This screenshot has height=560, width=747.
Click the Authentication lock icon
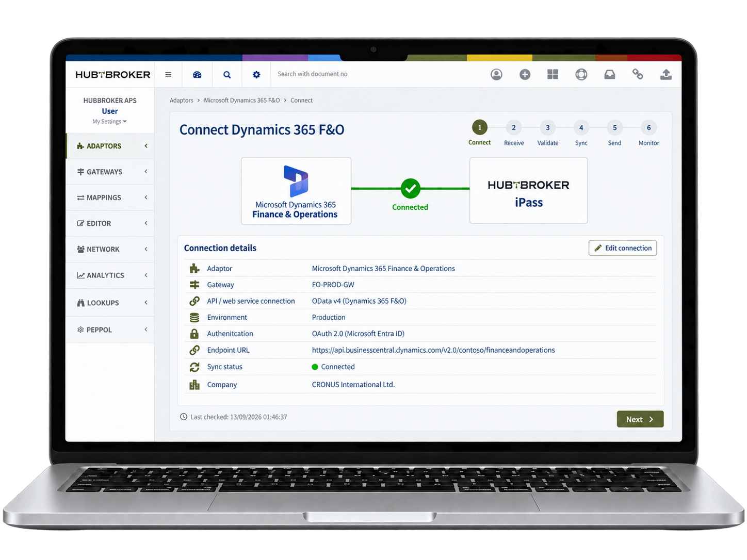tap(194, 334)
